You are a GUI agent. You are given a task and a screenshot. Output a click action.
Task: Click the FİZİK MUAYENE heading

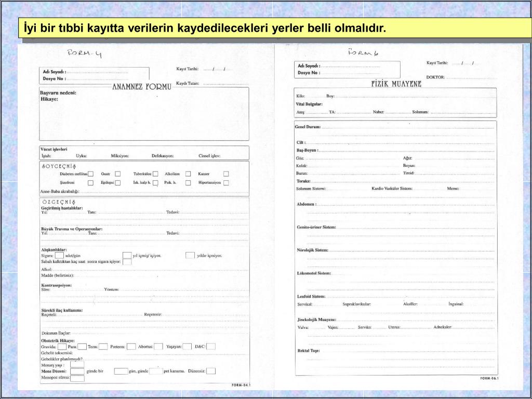pyautogui.click(x=396, y=84)
